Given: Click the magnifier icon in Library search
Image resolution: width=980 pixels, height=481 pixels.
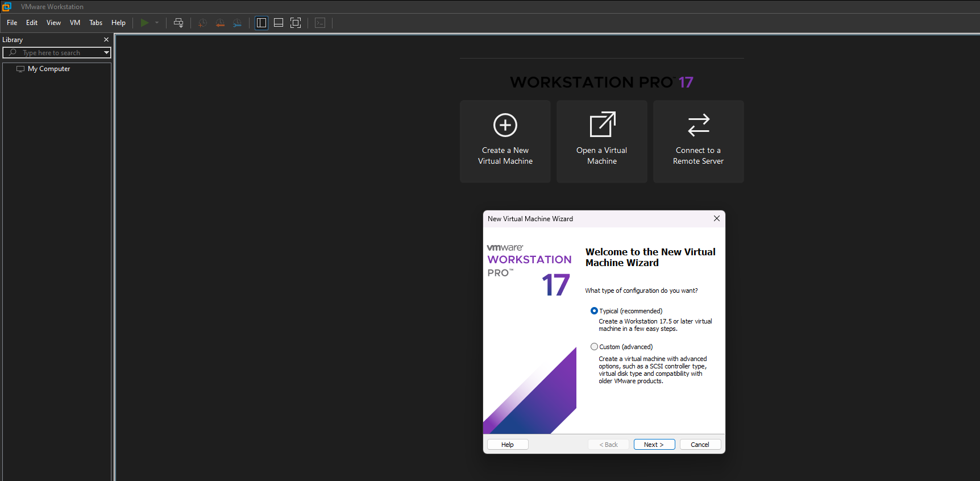Looking at the screenshot, I should (x=13, y=52).
